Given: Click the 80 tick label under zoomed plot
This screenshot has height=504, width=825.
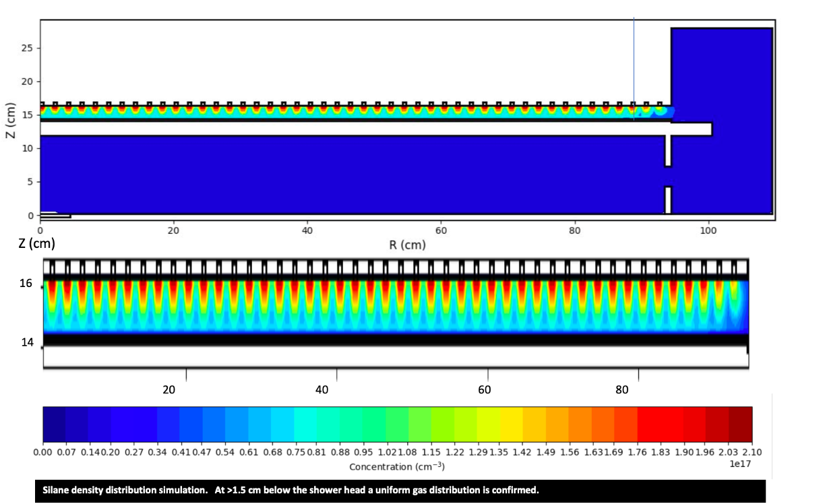Looking at the screenshot, I should (x=621, y=390).
